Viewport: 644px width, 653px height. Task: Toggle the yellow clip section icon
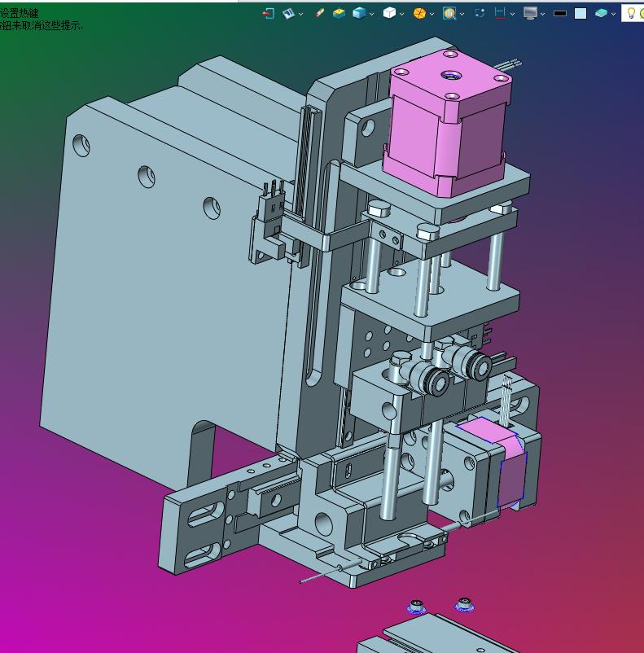pyautogui.click(x=339, y=14)
